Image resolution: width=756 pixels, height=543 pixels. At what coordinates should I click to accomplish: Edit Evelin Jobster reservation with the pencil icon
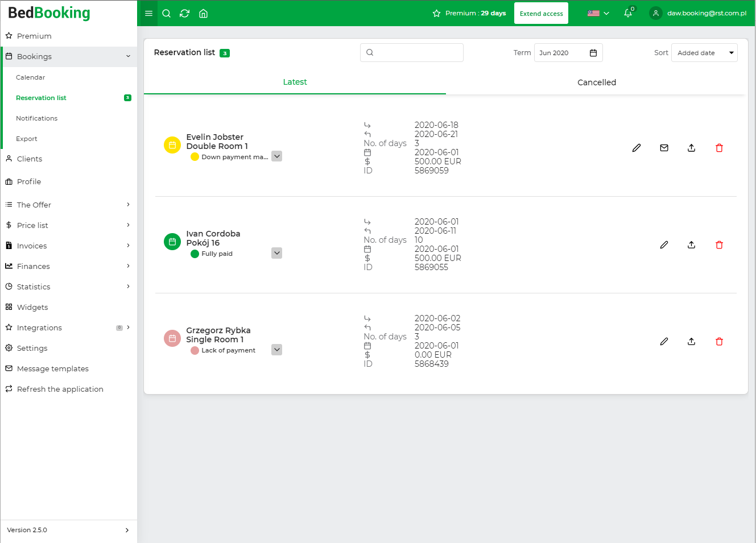[x=637, y=148]
